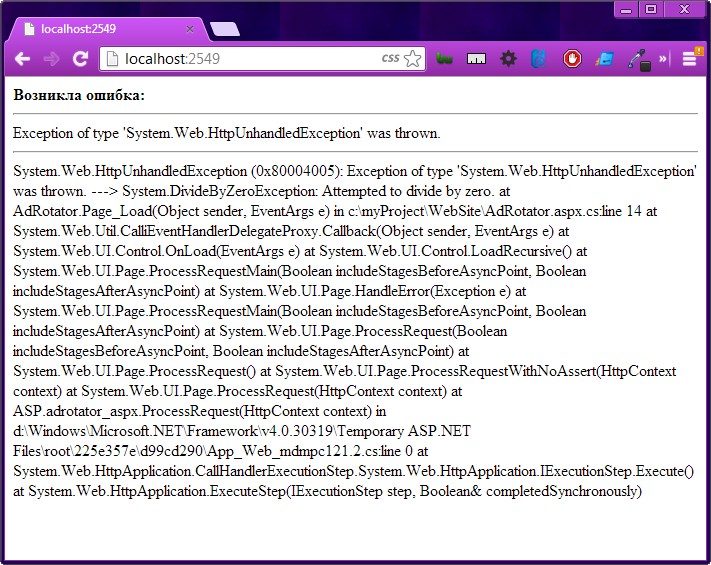
Task: Open the ruler measuring extension
Action: click(476, 59)
